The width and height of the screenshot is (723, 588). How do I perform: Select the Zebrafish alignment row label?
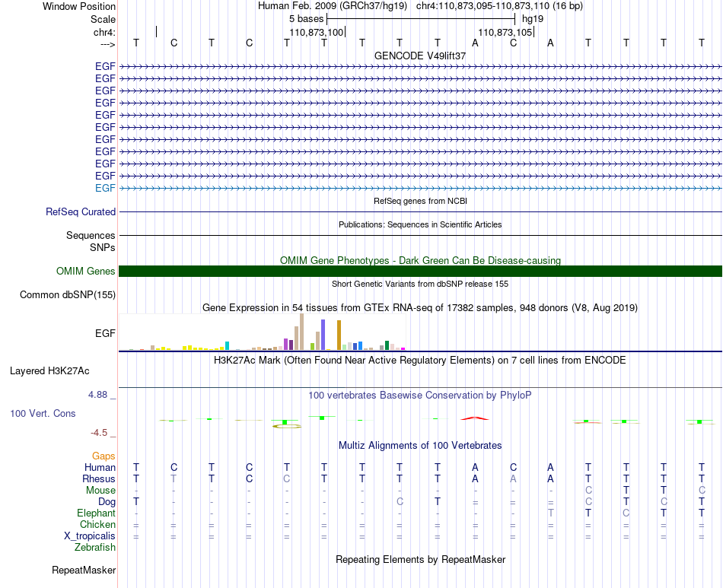coord(95,548)
